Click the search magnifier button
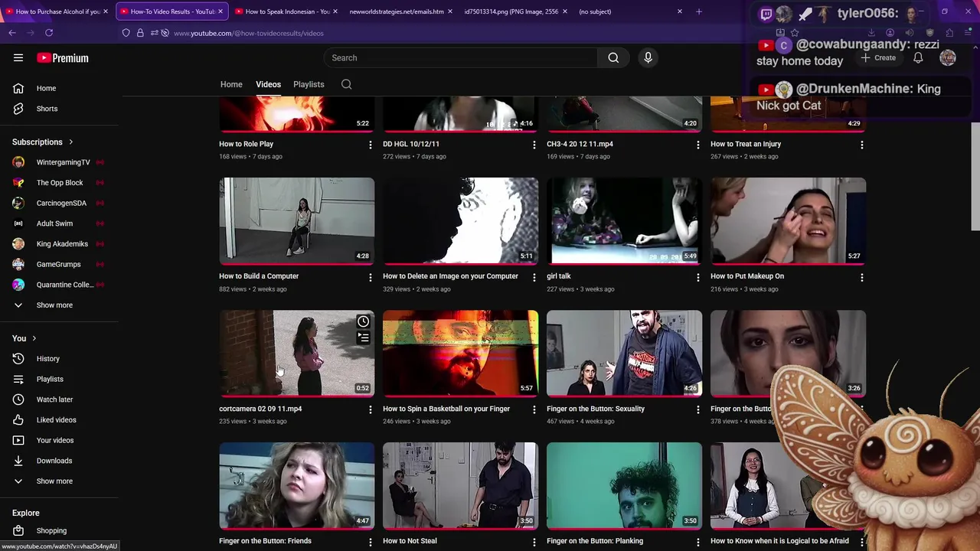This screenshot has height=551, width=980. click(x=613, y=58)
